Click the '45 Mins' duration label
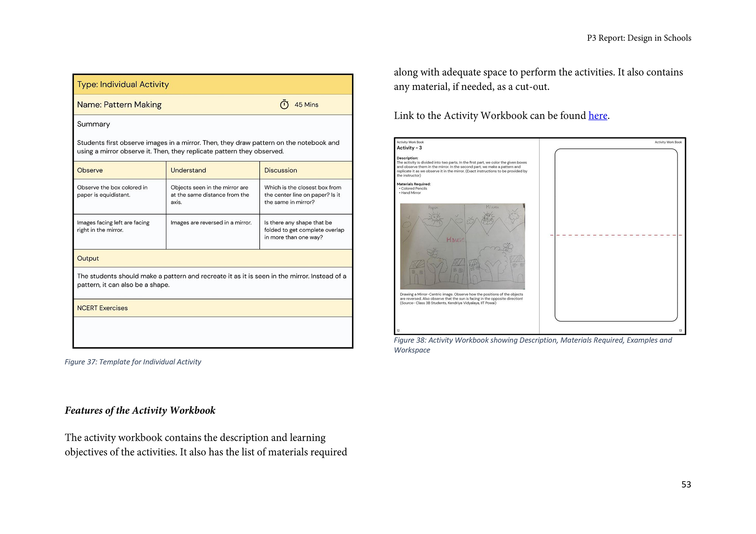Image resolution: width=756 pixels, height=534 pixels. (306, 105)
